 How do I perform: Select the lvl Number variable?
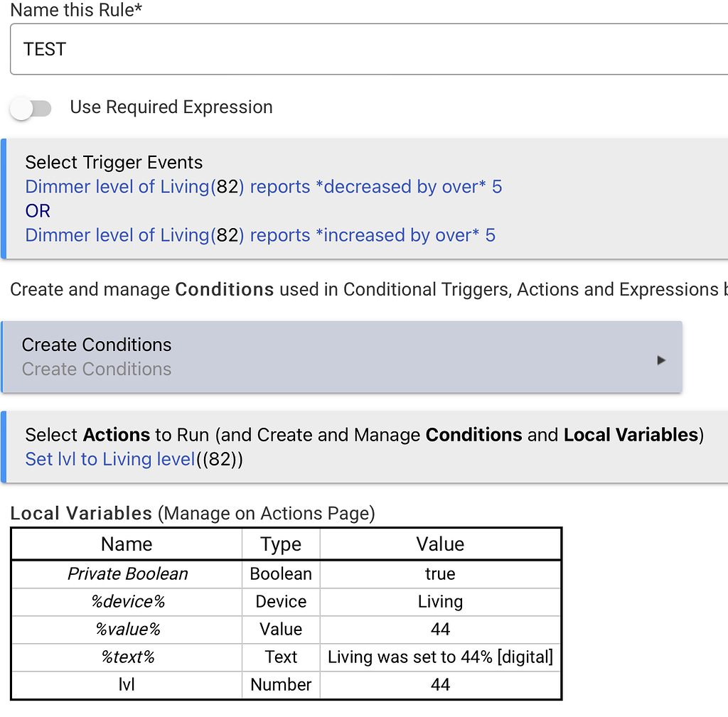[x=127, y=684]
